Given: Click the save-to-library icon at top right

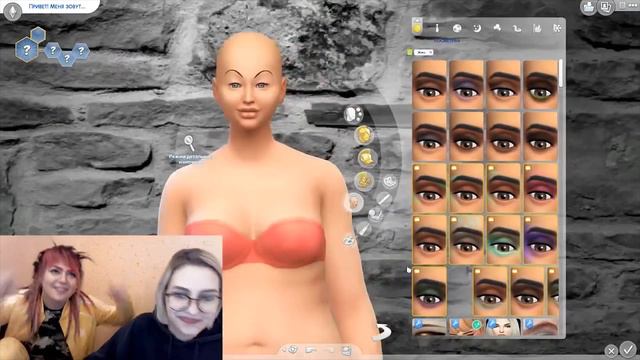Looking at the screenshot, I should coord(589,7).
